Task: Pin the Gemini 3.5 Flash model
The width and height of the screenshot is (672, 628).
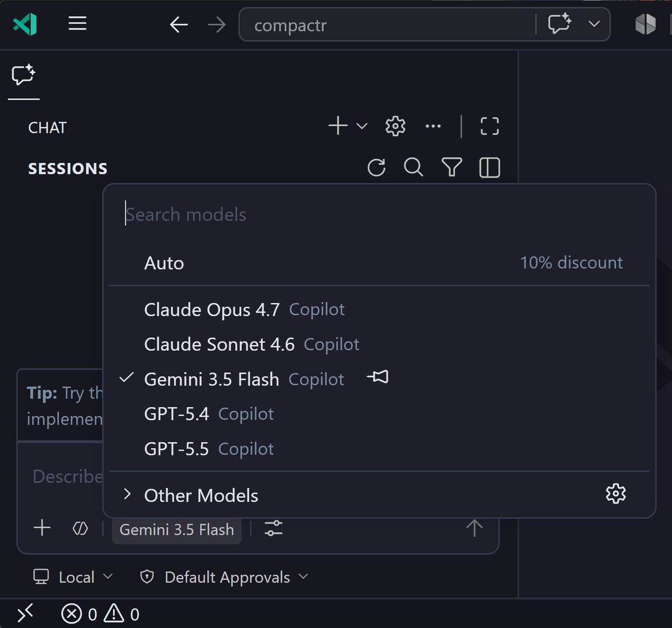Action: click(x=378, y=378)
